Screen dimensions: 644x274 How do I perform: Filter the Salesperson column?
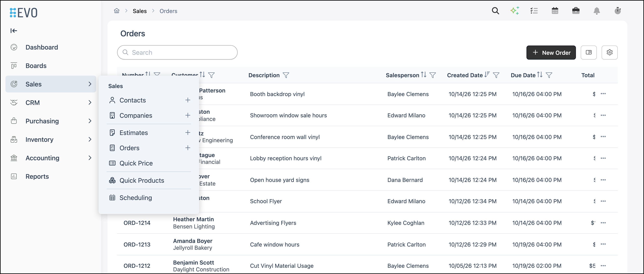(432, 75)
